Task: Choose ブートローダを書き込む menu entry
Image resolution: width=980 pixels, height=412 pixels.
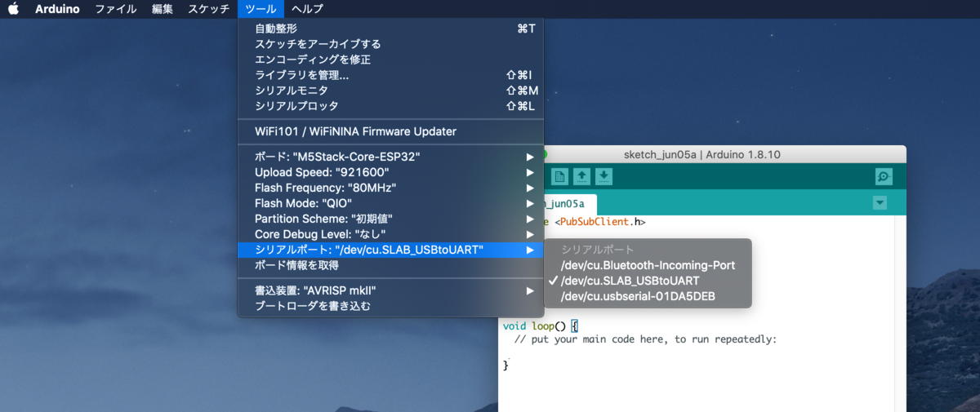Action: coord(390,306)
